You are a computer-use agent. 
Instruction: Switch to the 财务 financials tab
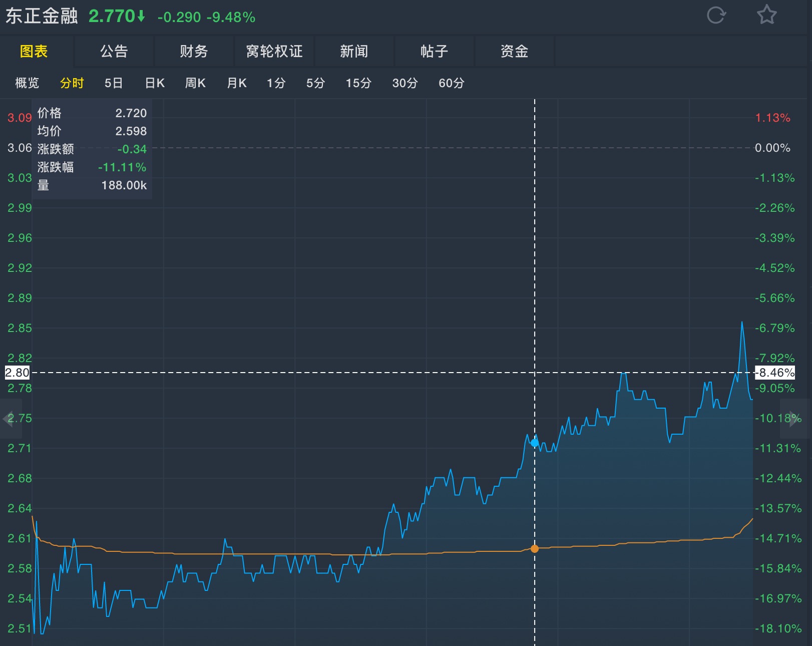tap(194, 51)
